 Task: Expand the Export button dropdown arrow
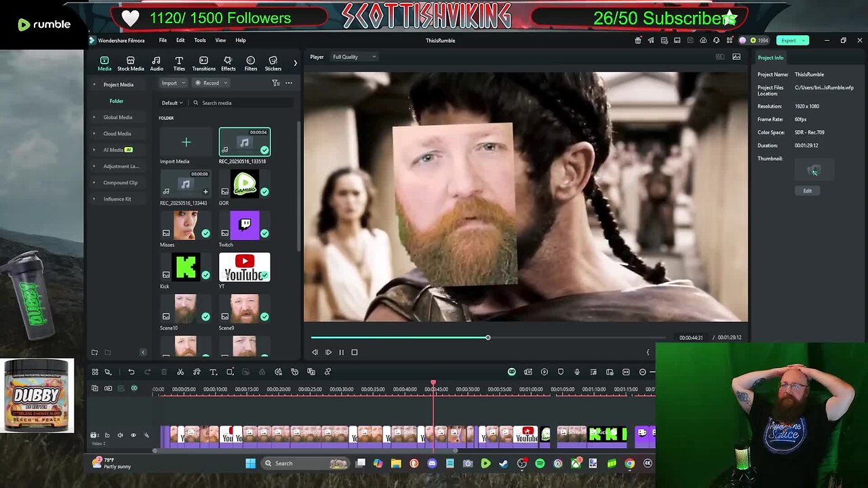click(x=804, y=41)
